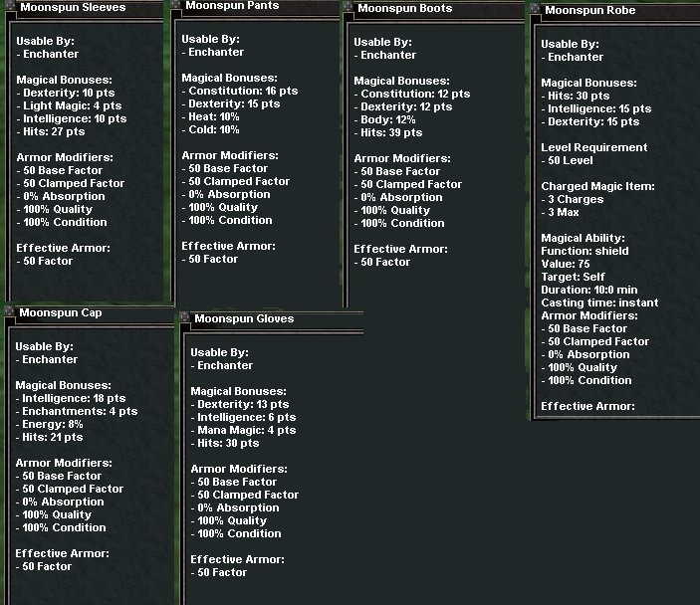Image resolution: width=700 pixels, height=605 pixels.
Task: Click the Moonspun Cap window corner icon
Action: point(9,312)
